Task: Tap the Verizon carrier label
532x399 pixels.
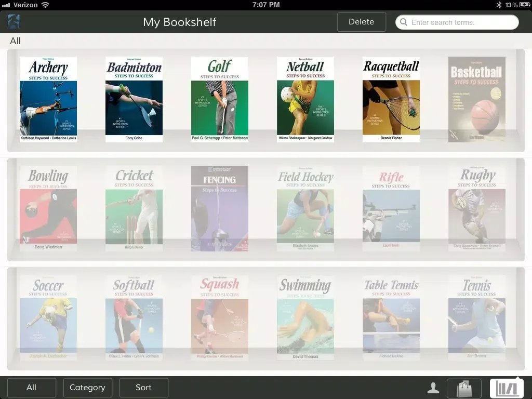Action: (26, 5)
